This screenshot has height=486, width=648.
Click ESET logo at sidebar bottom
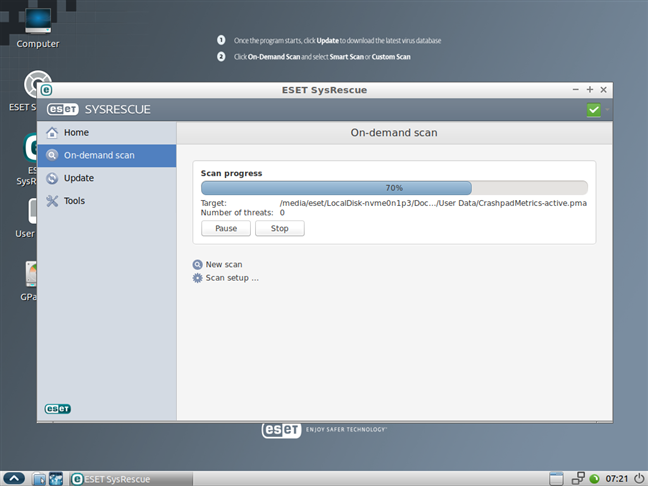57,409
